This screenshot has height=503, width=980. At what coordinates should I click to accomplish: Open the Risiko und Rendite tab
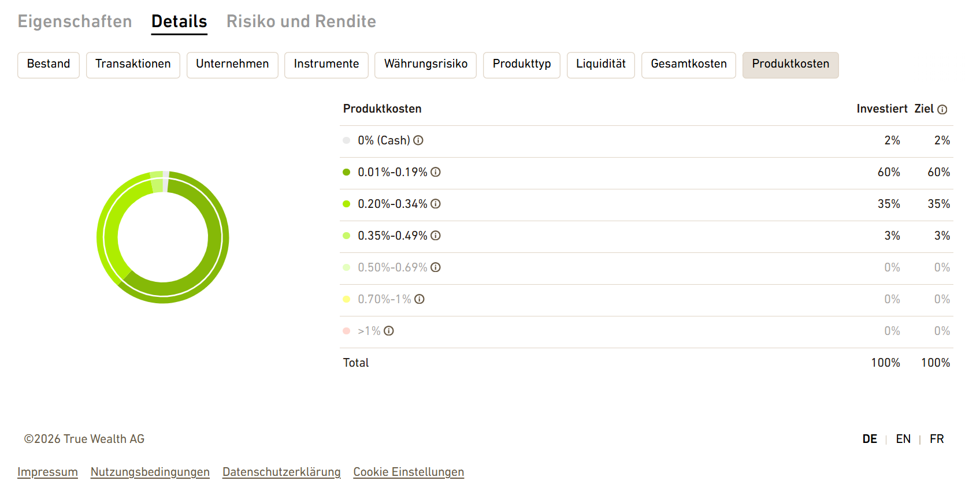[x=301, y=21]
